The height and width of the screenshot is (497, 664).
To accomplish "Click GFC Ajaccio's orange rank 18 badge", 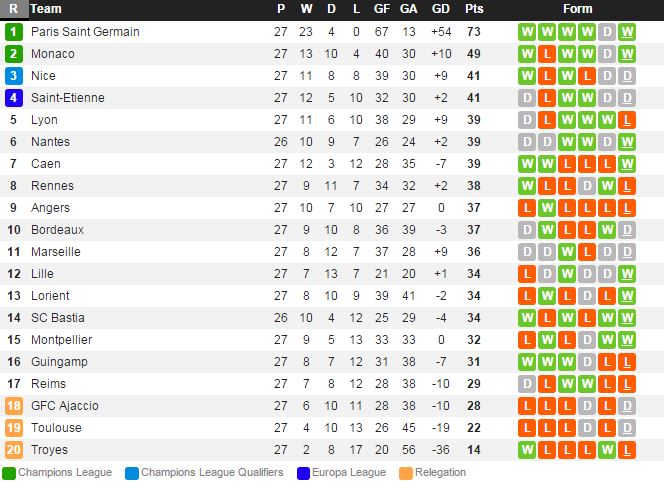I will (13, 406).
